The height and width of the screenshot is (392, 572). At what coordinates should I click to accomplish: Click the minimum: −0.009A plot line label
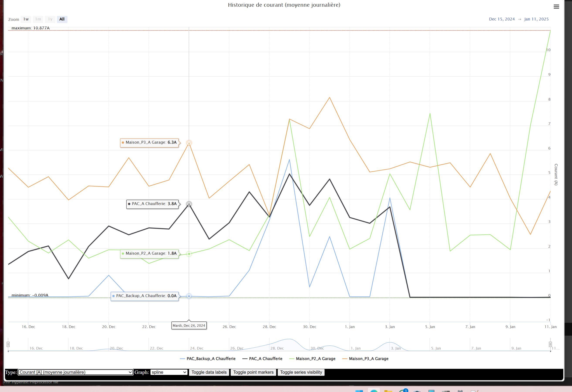tap(30, 295)
